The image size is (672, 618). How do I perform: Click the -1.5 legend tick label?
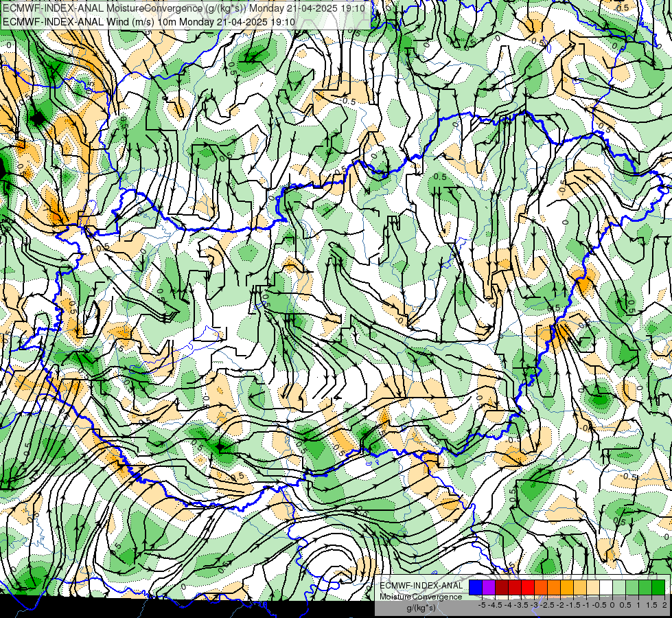[573, 605]
